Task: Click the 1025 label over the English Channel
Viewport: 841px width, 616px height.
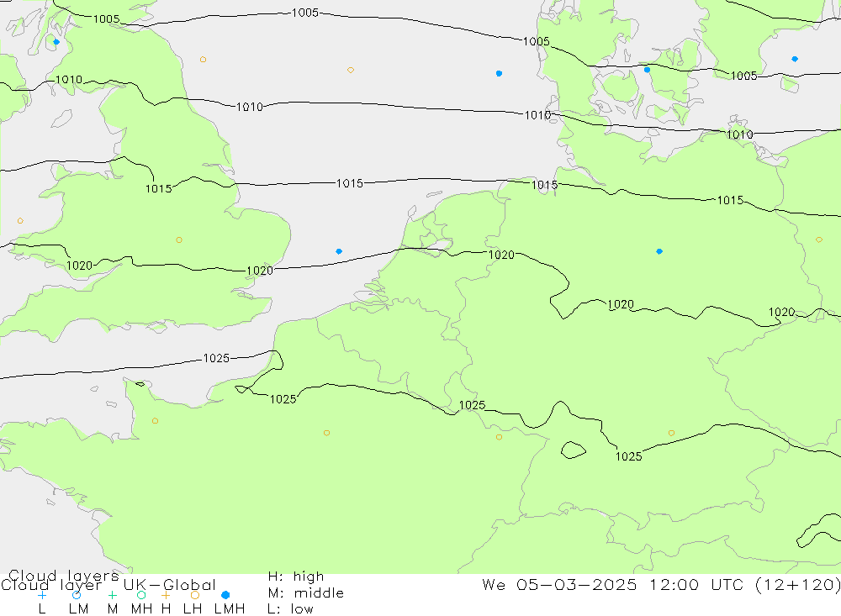Action: pos(216,358)
